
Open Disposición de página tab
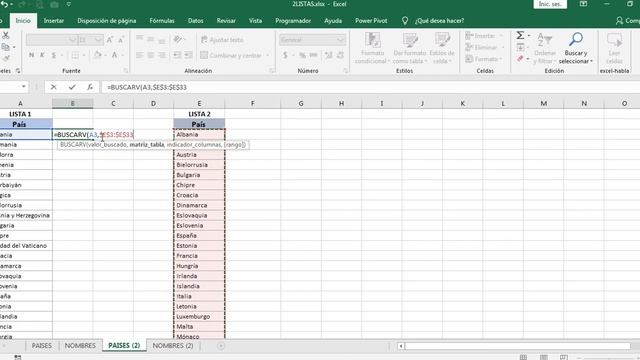(x=107, y=20)
